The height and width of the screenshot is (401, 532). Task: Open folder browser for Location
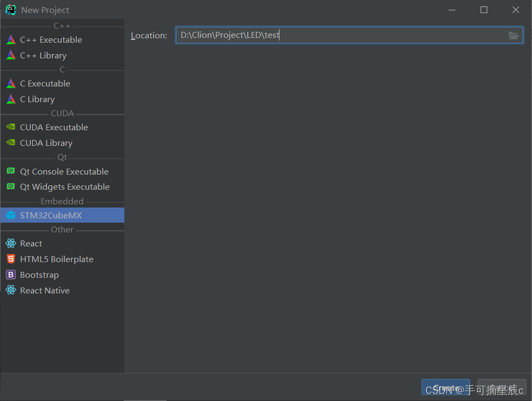pos(513,35)
